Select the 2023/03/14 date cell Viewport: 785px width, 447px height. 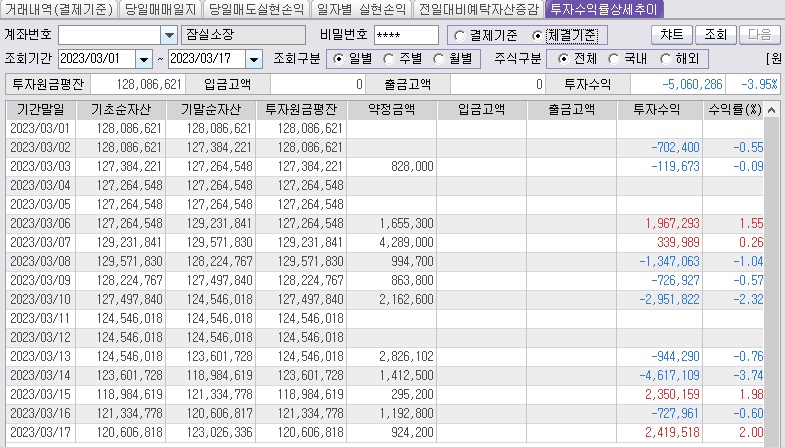[x=41, y=375]
